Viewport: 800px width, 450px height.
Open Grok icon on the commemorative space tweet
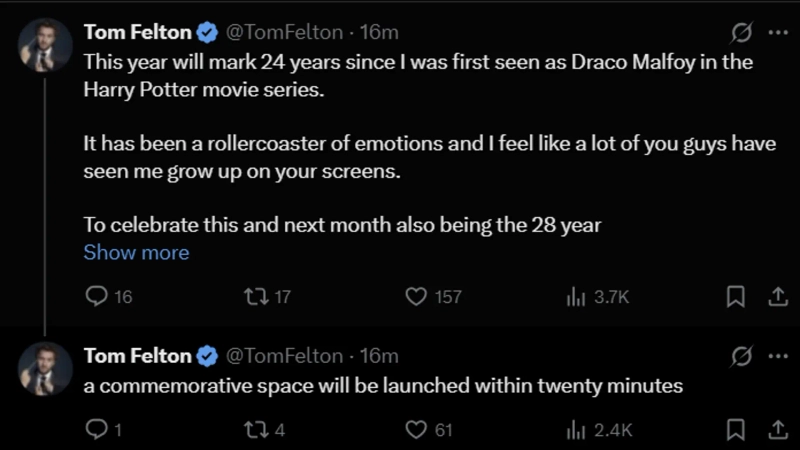(742, 356)
